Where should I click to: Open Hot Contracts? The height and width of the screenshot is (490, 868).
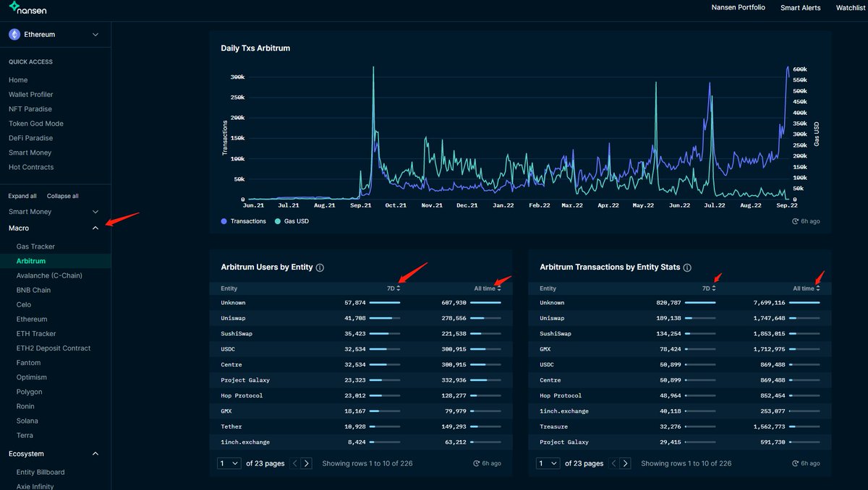31,167
